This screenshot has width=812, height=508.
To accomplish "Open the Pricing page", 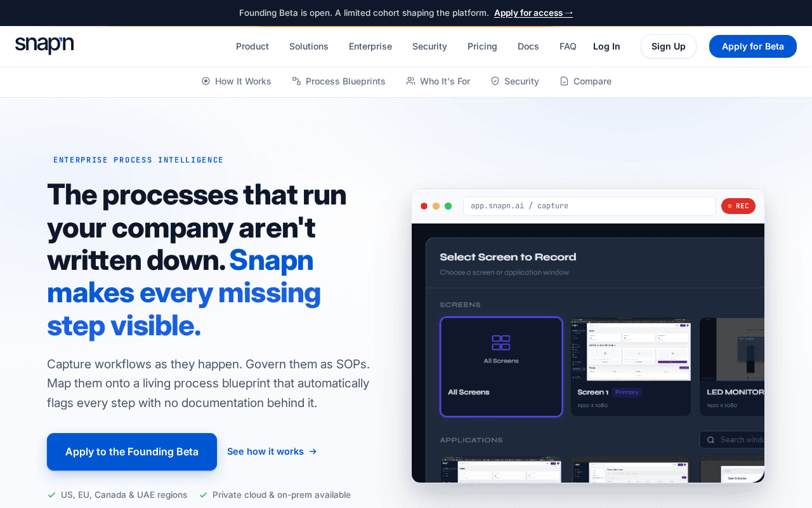I will [x=482, y=46].
